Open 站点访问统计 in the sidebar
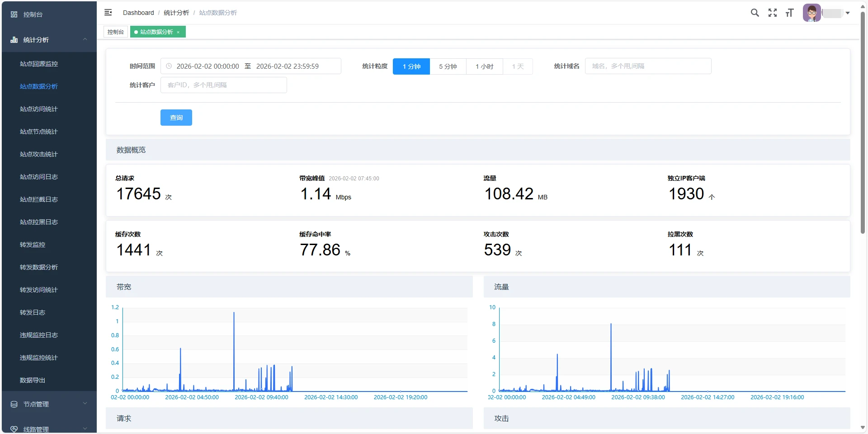 (39, 109)
